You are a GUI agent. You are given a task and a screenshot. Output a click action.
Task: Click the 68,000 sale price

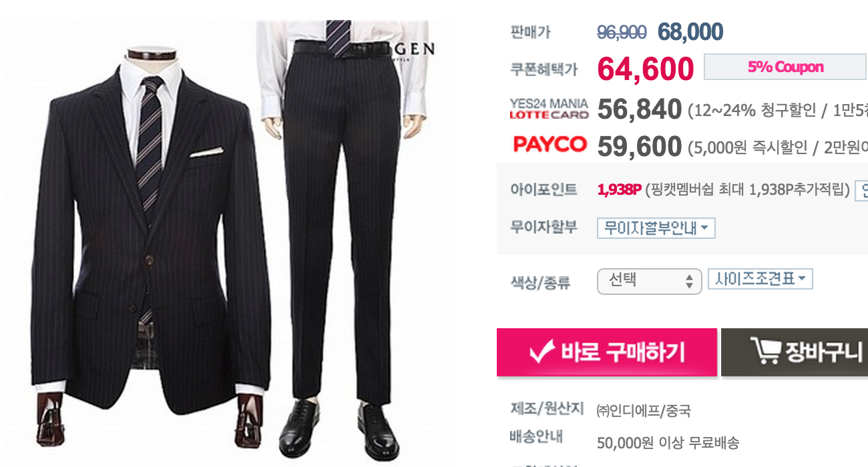point(690,31)
